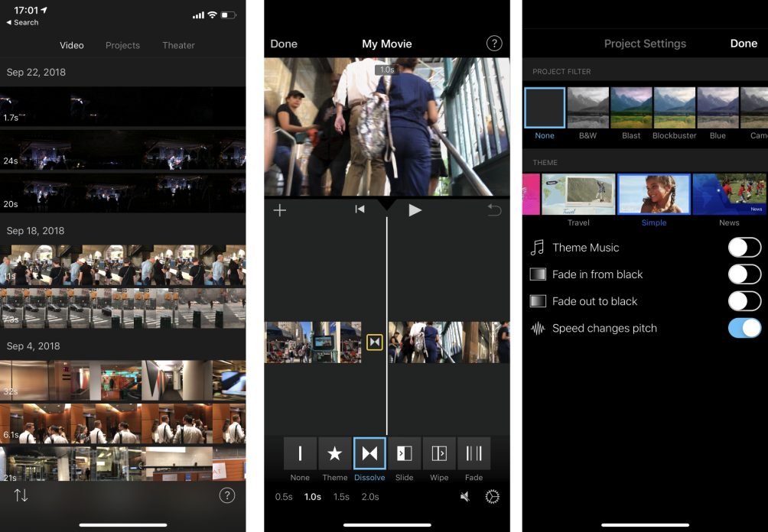The width and height of the screenshot is (768, 532).
Task: Select the Theme star transition icon
Action: pos(334,453)
